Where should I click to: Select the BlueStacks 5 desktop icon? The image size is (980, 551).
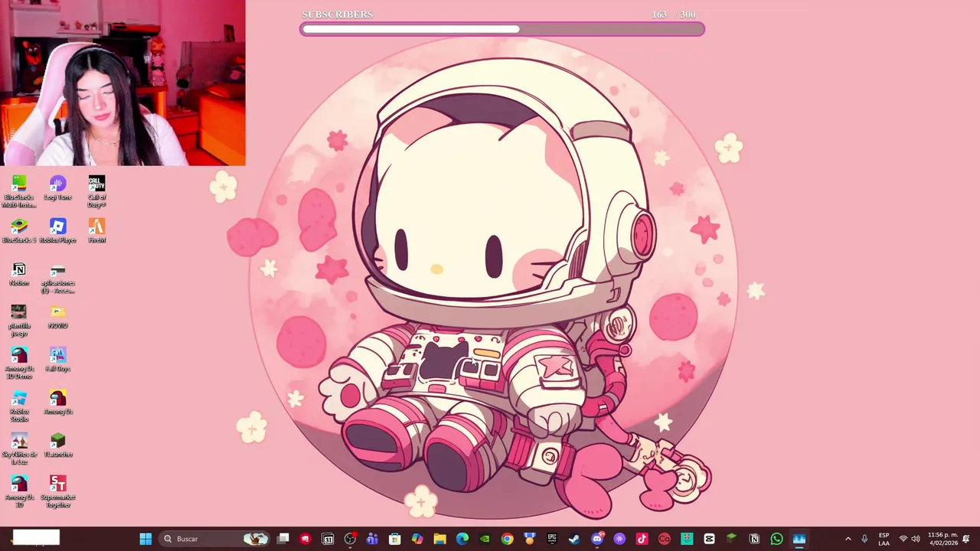pyautogui.click(x=19, y=231)
